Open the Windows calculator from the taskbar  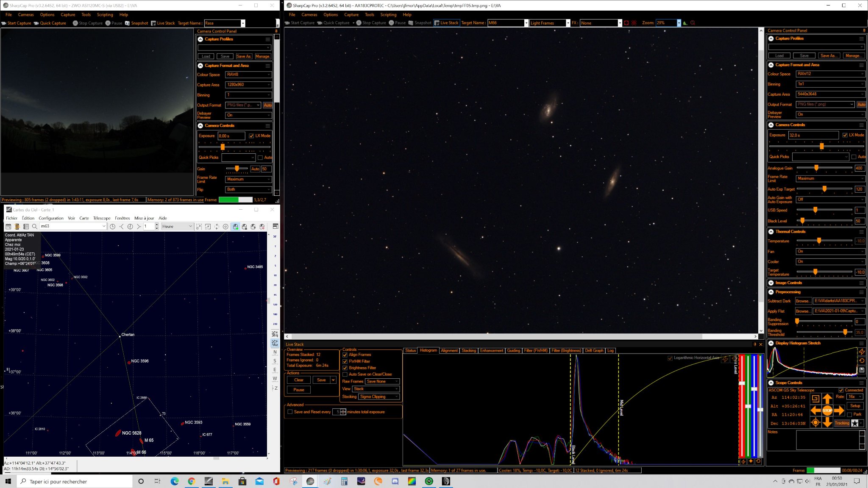(x=344, y=481)
